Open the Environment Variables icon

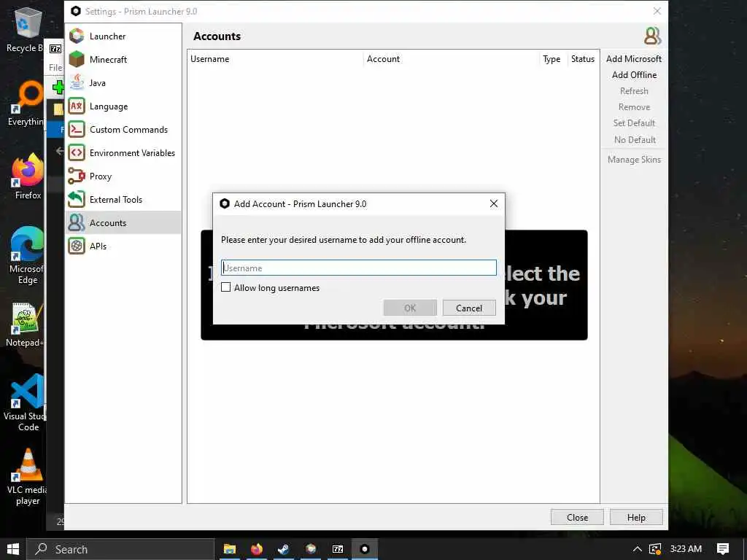pyautogui.click(x=76, y=153)
